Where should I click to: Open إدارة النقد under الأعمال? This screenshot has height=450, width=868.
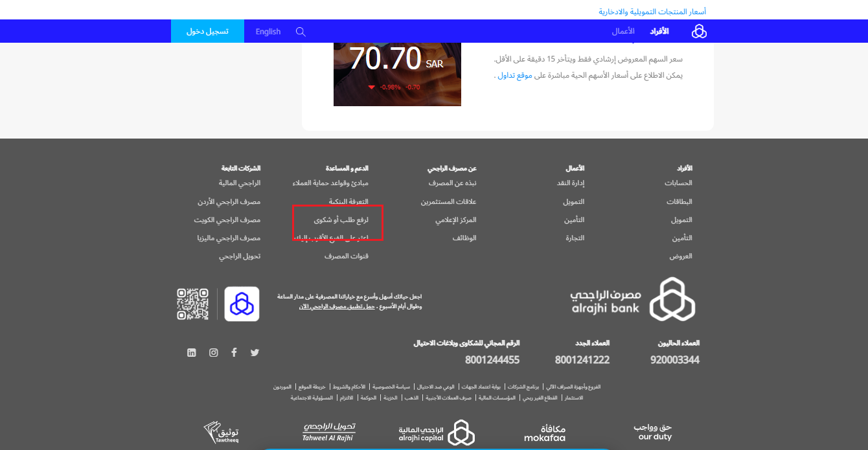tap(571, 183)
